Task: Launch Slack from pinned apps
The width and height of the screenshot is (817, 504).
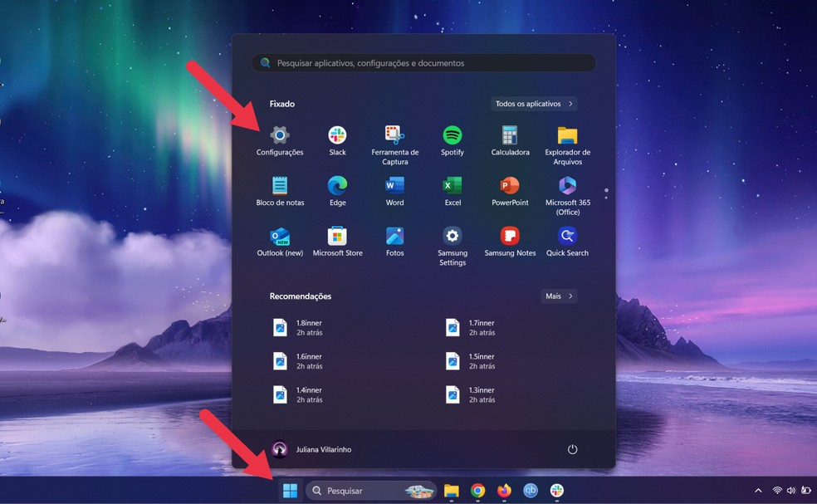Action: click(x=337, y=140)
